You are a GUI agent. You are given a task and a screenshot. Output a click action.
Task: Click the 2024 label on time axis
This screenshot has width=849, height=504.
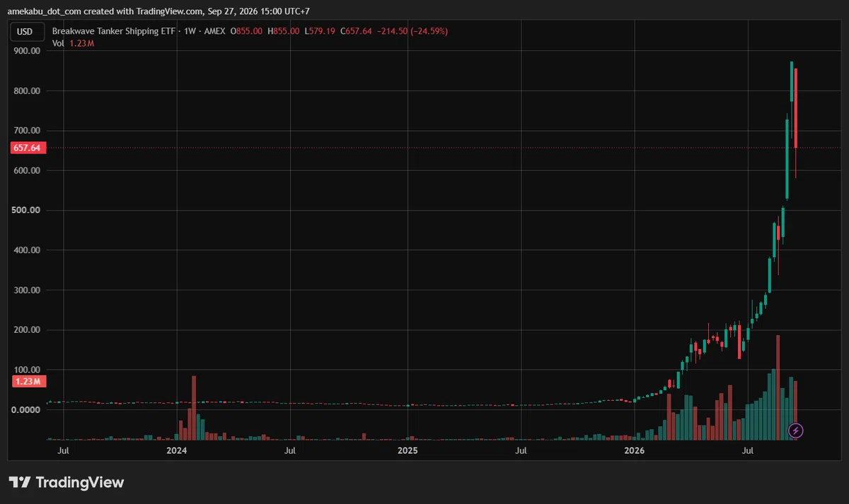coord(177,450)
